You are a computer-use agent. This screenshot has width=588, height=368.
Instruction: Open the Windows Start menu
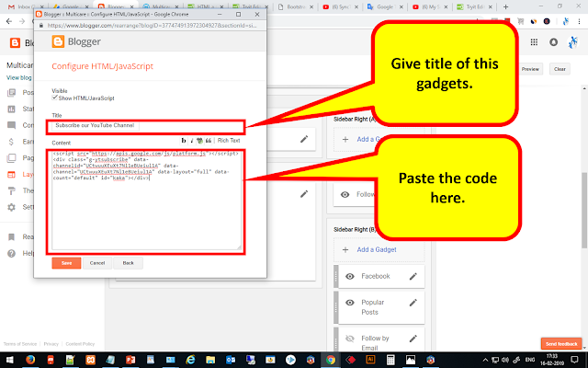[x=10, y=360]
